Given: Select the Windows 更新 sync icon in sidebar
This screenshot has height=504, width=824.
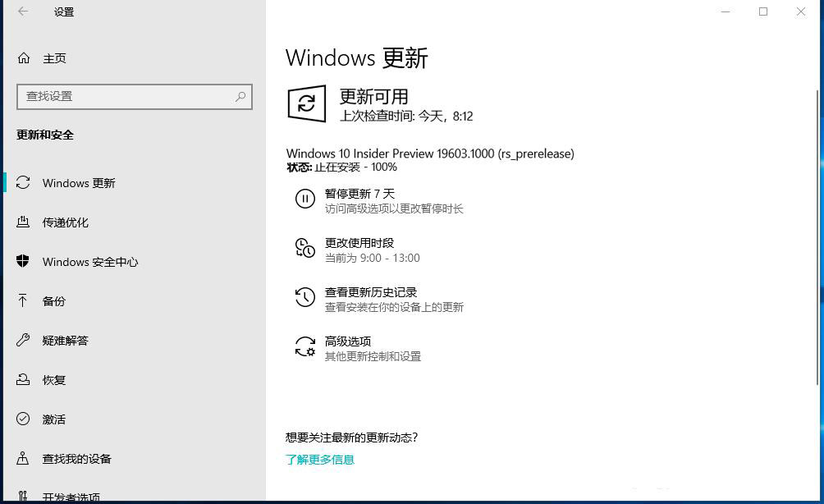Looking at the screenshot, I should point(23,182).
